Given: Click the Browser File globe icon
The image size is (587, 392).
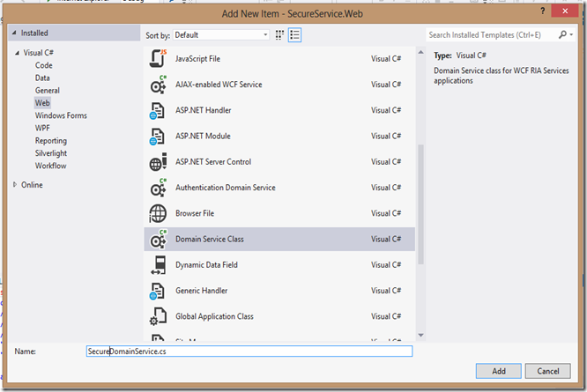Looking at the screenshot, I should click(x=158, y=213).
